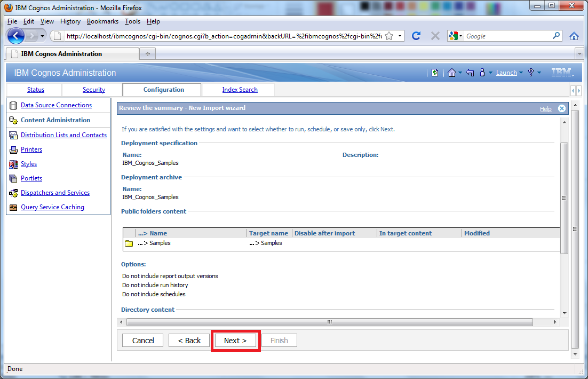Viewport: 588px width, 379px height.
Task: Open the search engine selector dropdown
Action: coord(455,36)
